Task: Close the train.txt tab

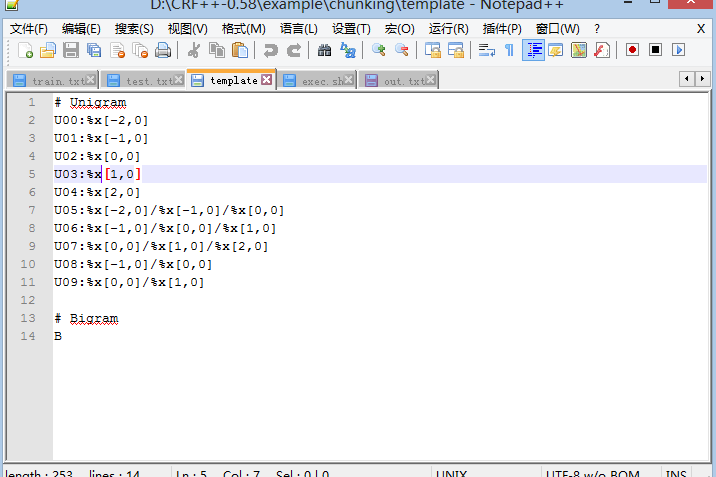Action: point(90,80)
